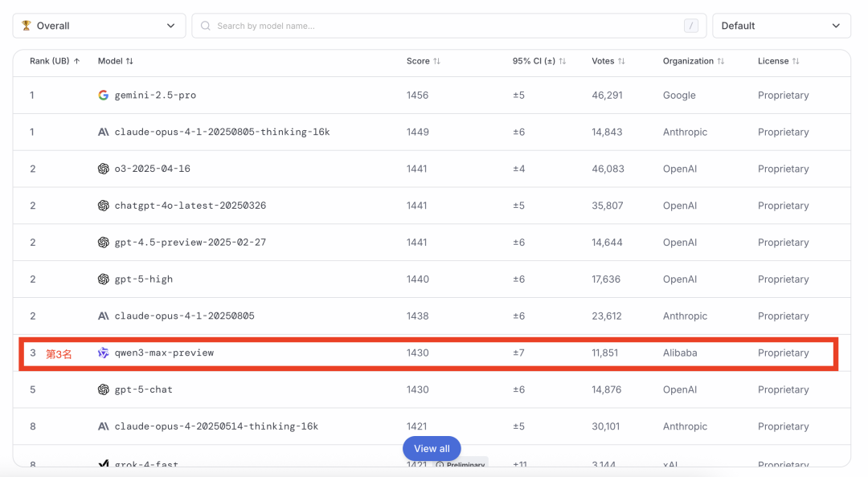Select model name o3-2025-04-16
868x477 pixels.
pos(152,169)
